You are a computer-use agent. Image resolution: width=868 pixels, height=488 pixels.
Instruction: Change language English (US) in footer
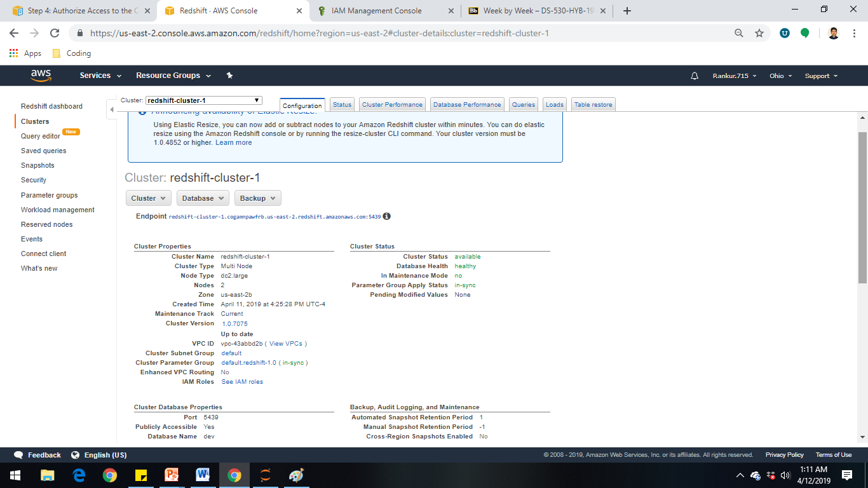(x=99, y=455)
